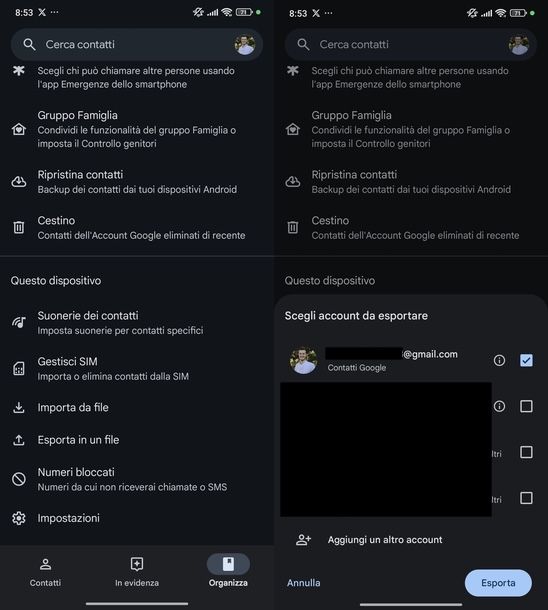Open Numeri bloccati blocked icon
The image size is (548, 610).
(x=19, y=479)
